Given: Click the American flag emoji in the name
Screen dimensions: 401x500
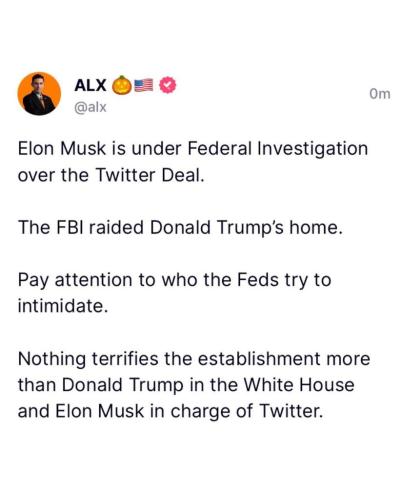Looking at the screenshot, I should 144,85.
